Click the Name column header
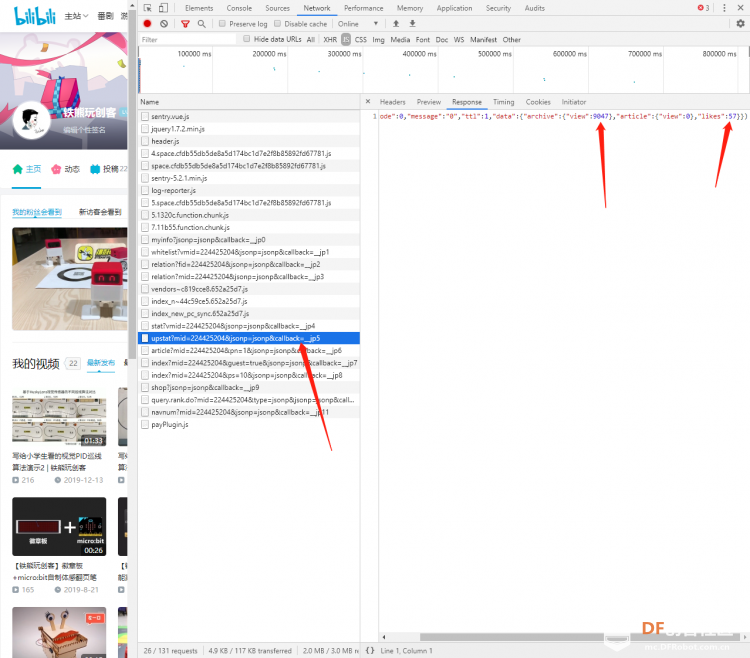 [x=249, y=102]
